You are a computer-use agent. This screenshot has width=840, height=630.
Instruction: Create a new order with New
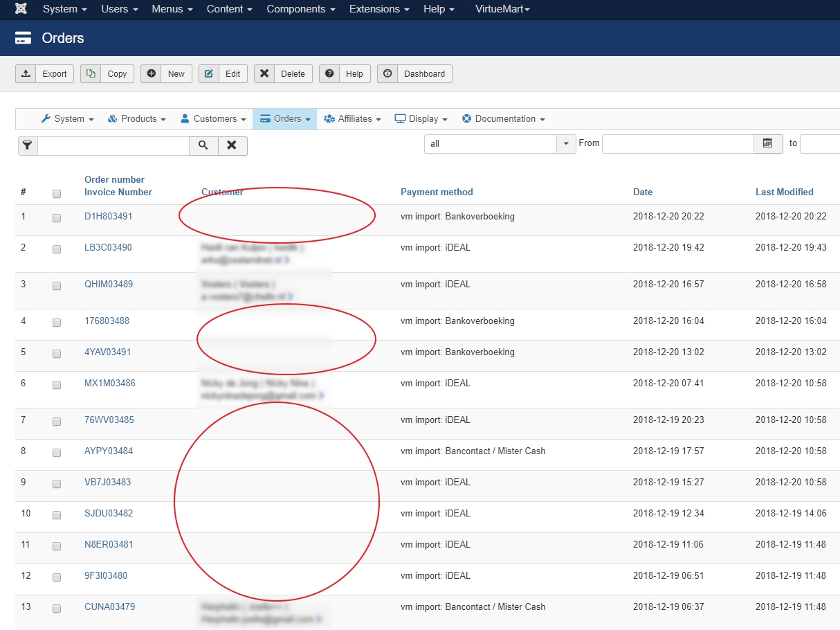point(166,74)
